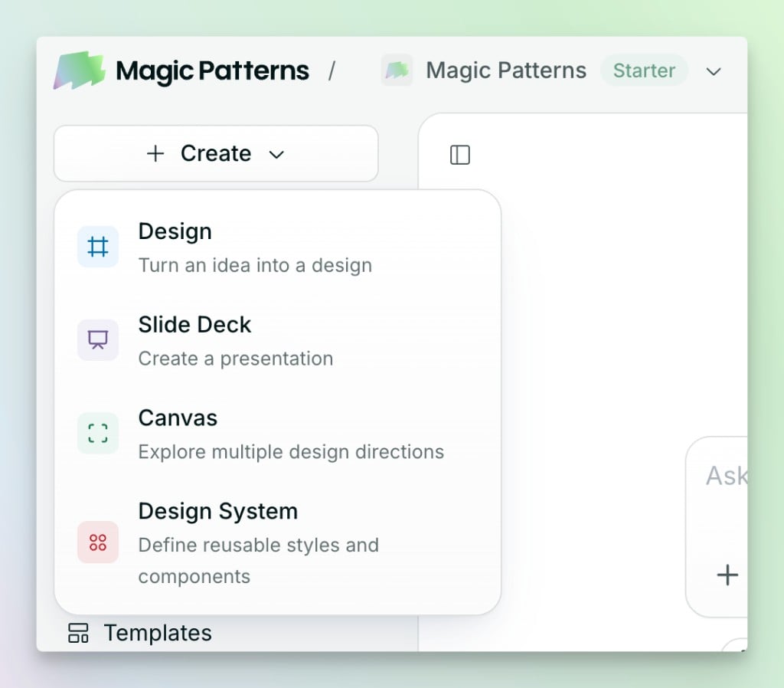Click the workspace avatar icon beside Magic Patterns
784x688 pixels.
tap(397, 70)
